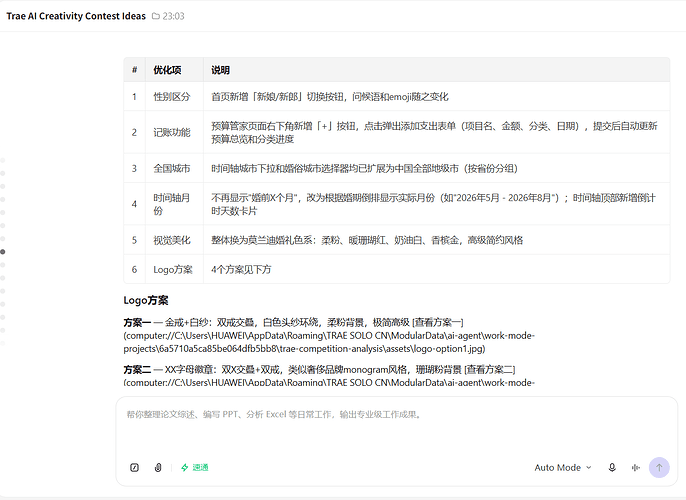Select the 视觉美化 table cell
Viewport: 686px width, 500px height.
coord(172,240)
